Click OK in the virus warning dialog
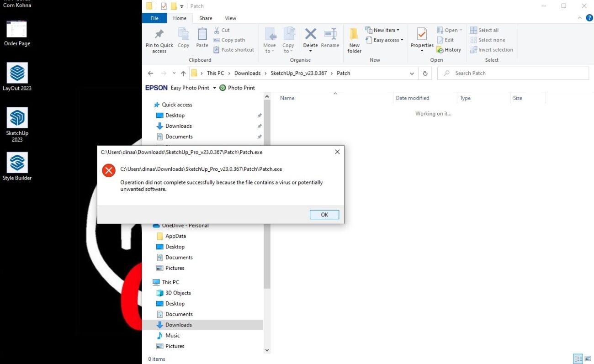This screenshot has width=594, height=364. 324,215
